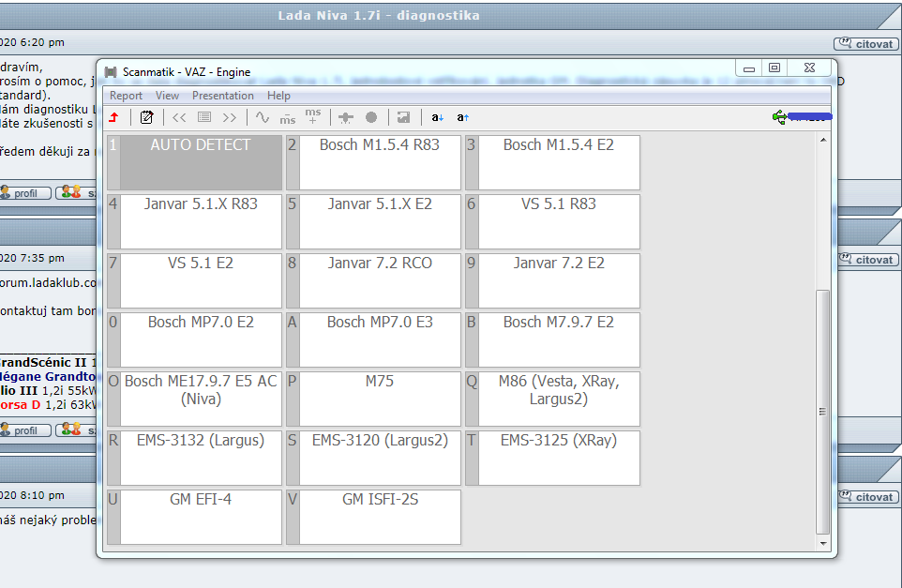The height and width of the screenshot is (588, 902).
Task: Select Bosch ME17.9.7 E5 AC (Niva)
Action: [x=201, y=398]
